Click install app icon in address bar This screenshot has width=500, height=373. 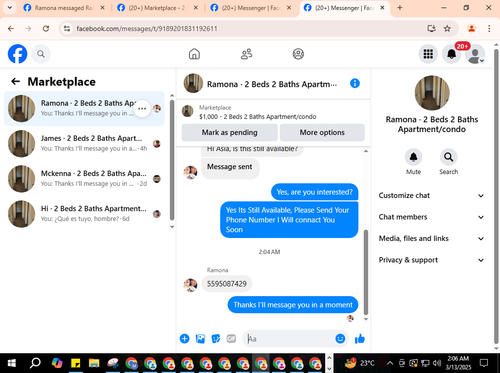pos(431,29)
